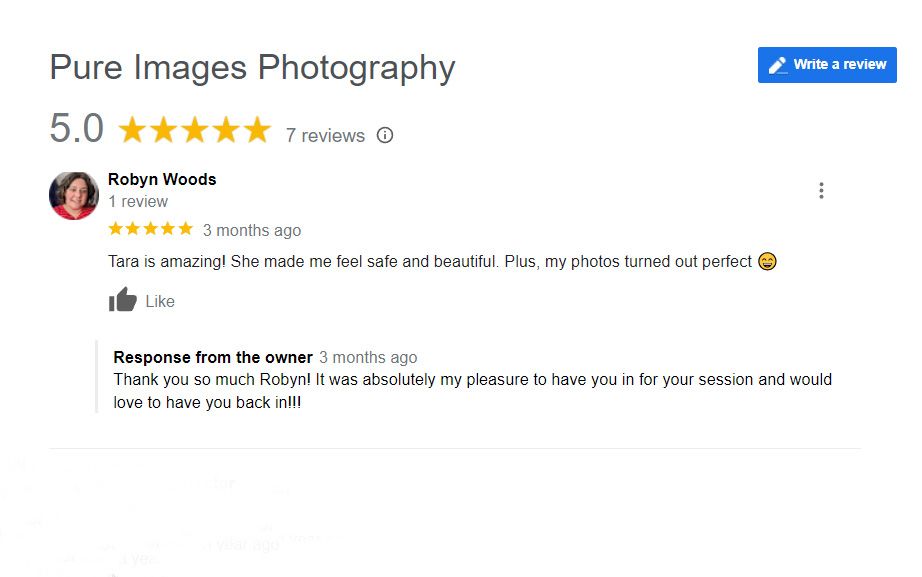Screen dimensions: 922x577
Task: Click the grinning emoji ending the review
Action: [x=767, y=261]
